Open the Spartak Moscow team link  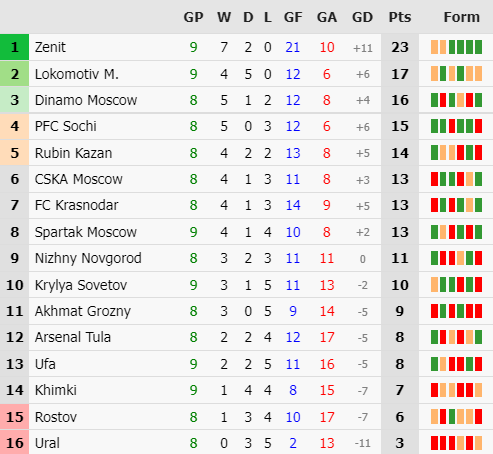coord(86,232)
